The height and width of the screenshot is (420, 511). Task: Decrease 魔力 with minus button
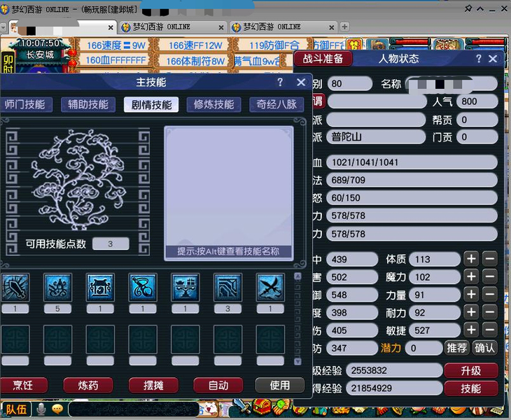click(x=490, y=276)
